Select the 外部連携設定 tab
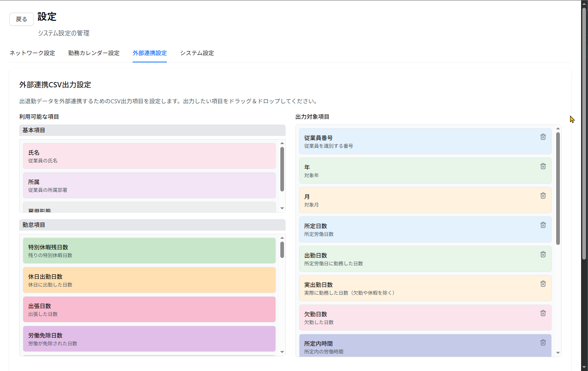Viewport: 588px width, 371px height. tap(150, 53)
